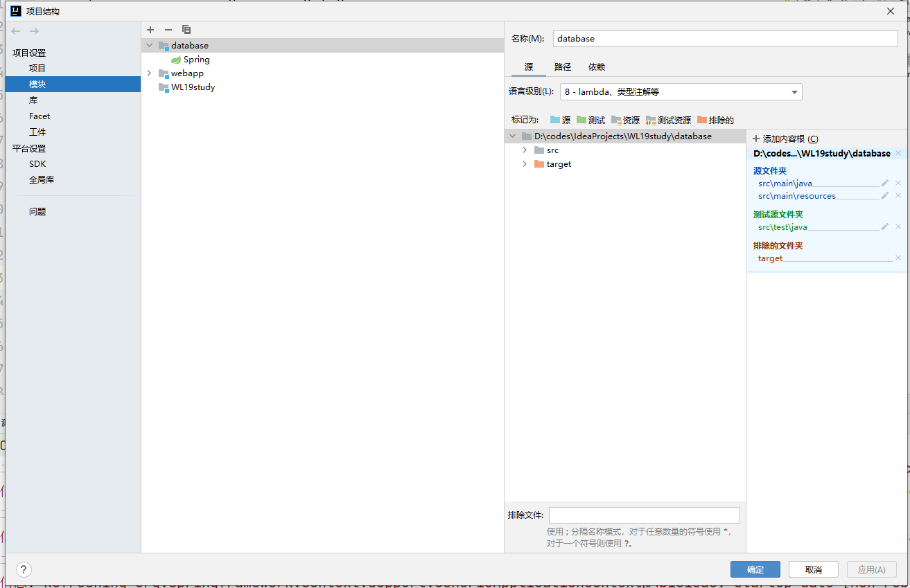Expand the src folder
This screenshot has width=910, height=588.
525,150
